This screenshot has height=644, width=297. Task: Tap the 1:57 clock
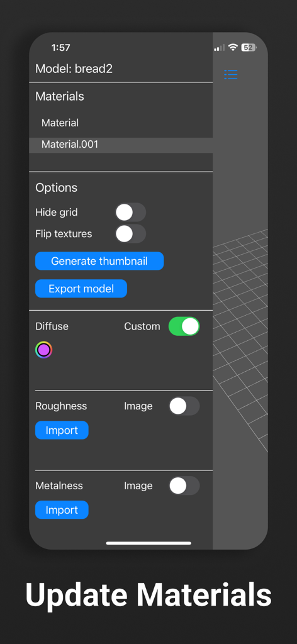pos(61,48)
